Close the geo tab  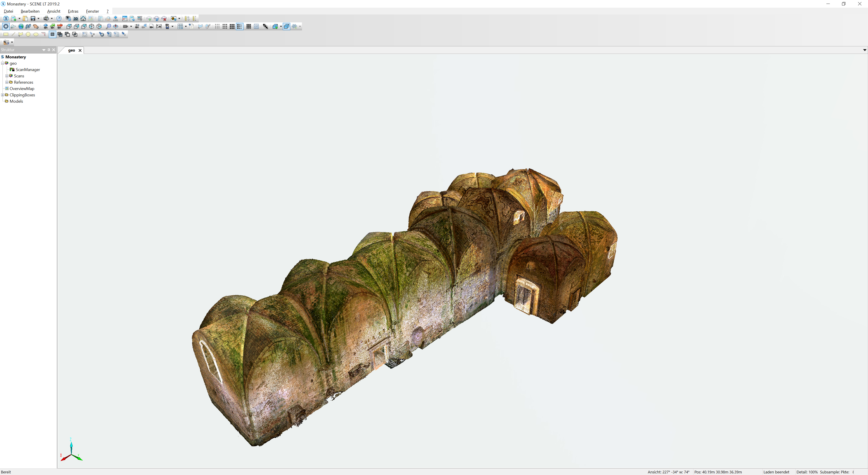coord(80,50)
